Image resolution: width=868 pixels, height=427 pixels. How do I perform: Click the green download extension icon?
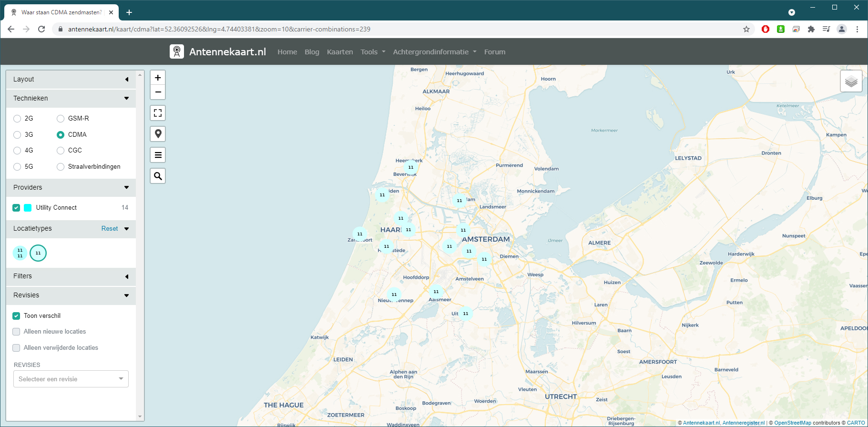tap(781, 29)
